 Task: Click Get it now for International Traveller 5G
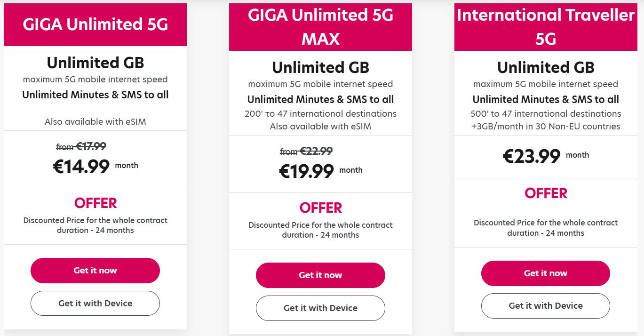click(x=545, y=273)
